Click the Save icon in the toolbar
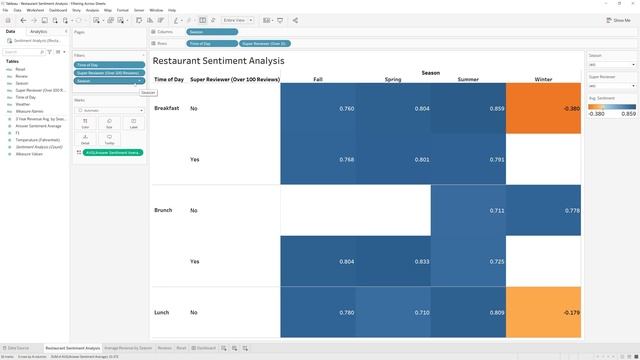Screen dimensions: 640x360 pyautogui.click(x=44, y=20)
